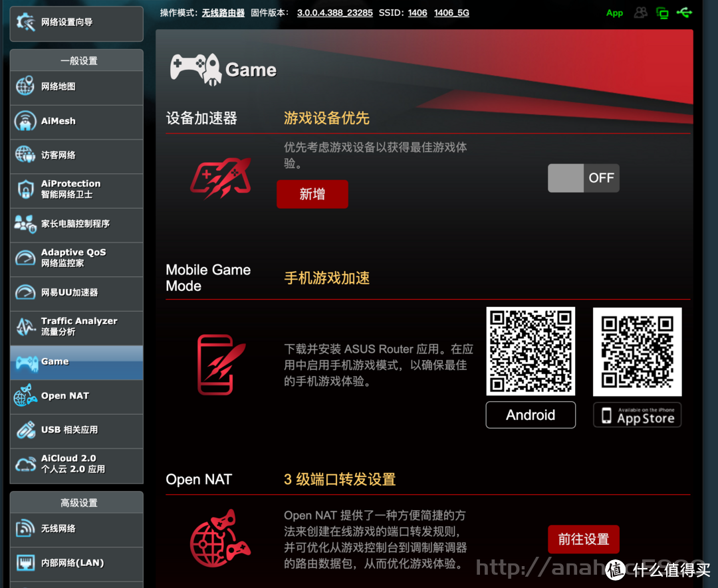
Task: Click the Adaptive QoS gauge icon
Action: (25, 258)
